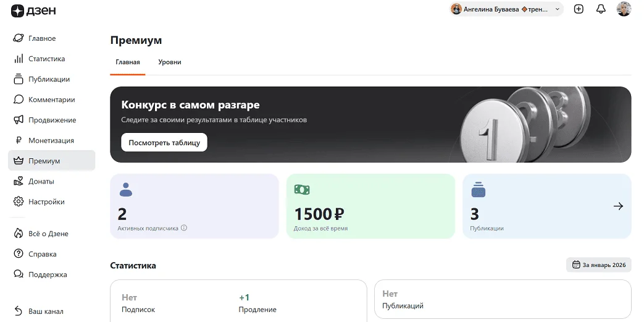Screen dimensions: 644x322
Task: Click Следите за своими результатами text
Action: pyautogui.click(x=214, y=120)
